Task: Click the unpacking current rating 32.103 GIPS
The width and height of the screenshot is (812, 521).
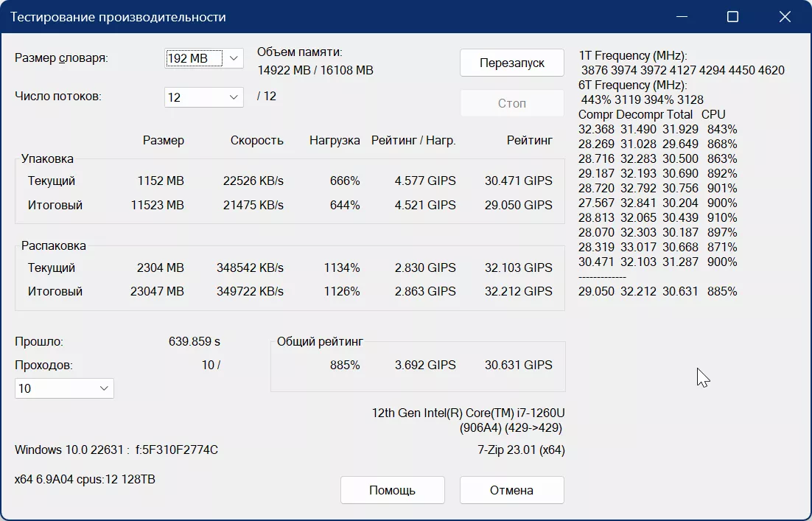Action: click(519, 268)
